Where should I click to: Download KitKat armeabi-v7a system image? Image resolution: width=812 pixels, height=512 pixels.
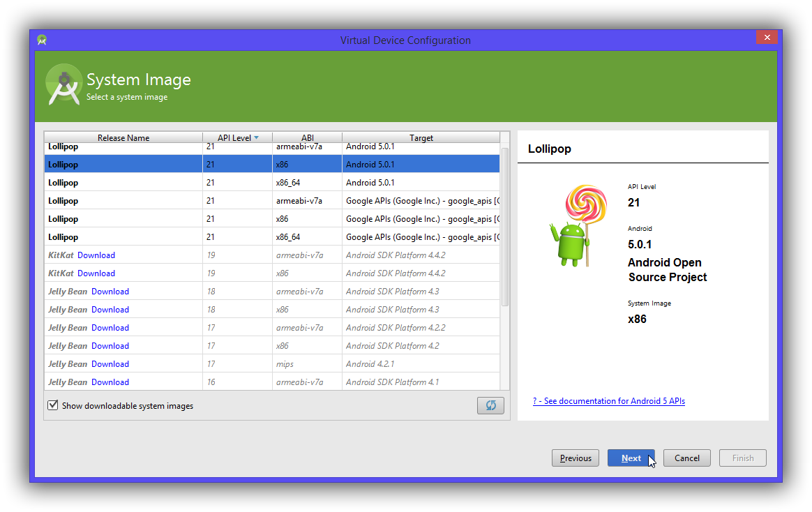point(96,255)
